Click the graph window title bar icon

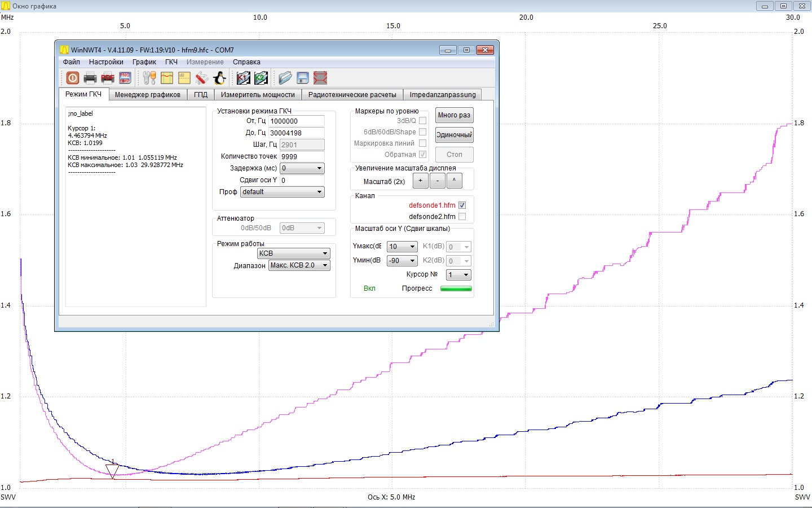(6, 6)
